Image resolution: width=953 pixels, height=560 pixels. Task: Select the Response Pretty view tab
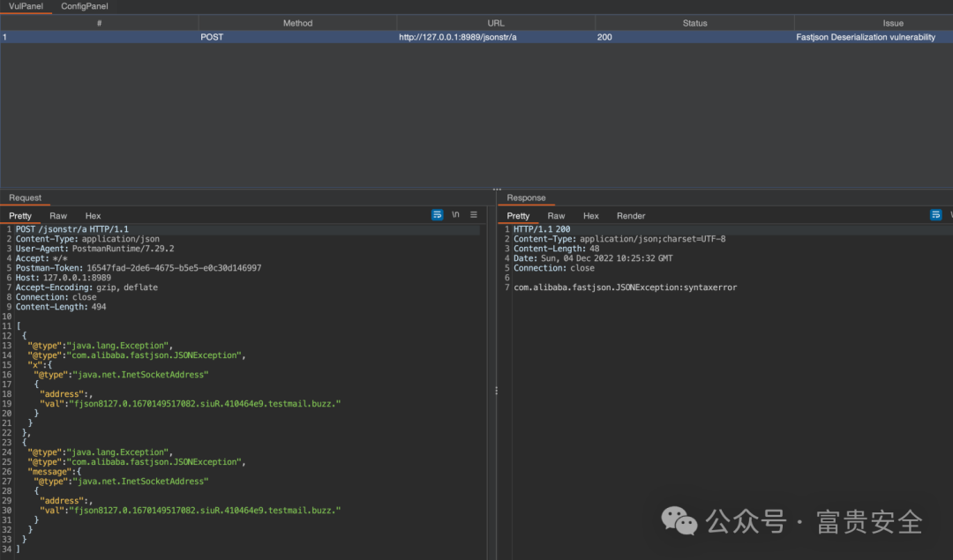pos(518,215)
